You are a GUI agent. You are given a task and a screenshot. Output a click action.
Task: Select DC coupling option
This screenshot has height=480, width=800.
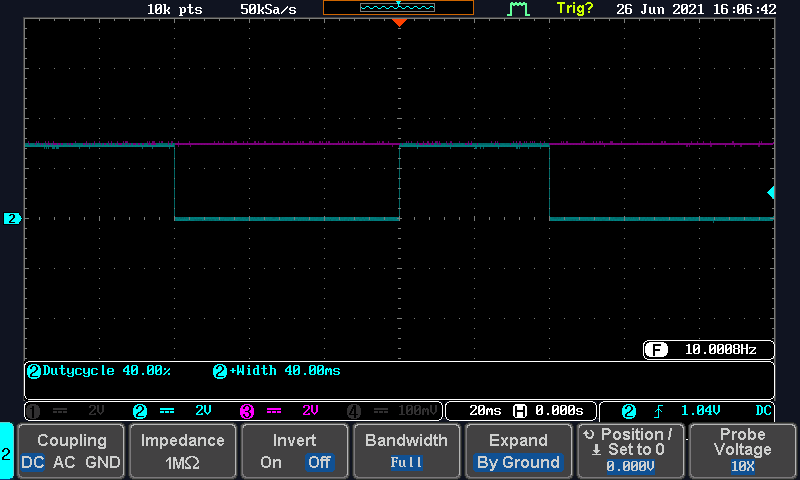(x=32, y=462)
